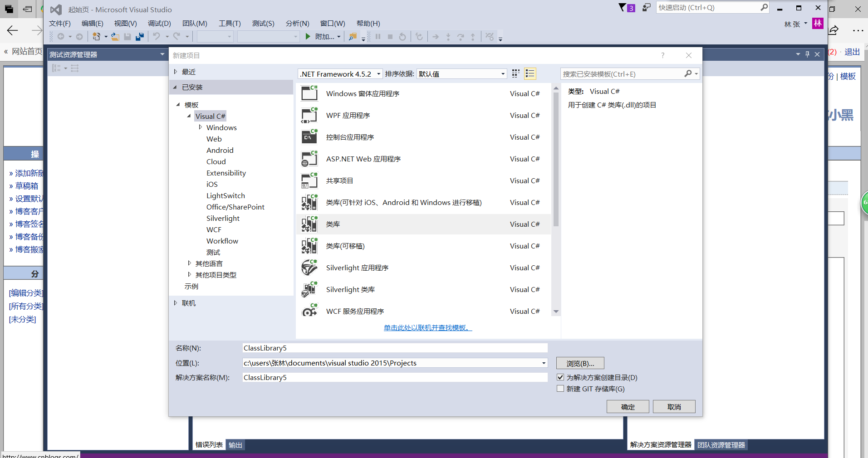
Task: Click the Undo toolbar icon
Action: [157, 37]
